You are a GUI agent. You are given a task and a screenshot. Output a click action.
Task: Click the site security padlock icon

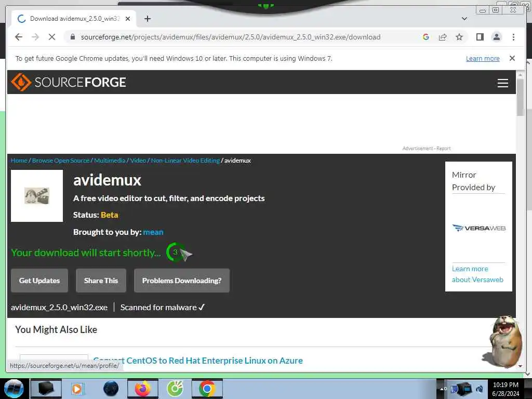(72, 37)
